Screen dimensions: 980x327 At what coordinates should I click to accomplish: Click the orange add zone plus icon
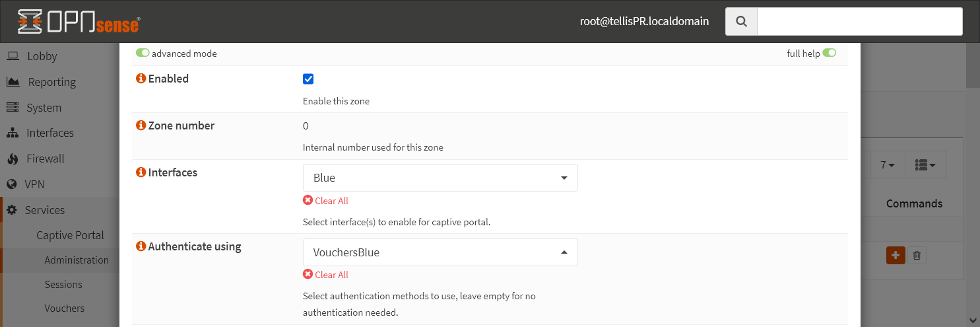895,255
